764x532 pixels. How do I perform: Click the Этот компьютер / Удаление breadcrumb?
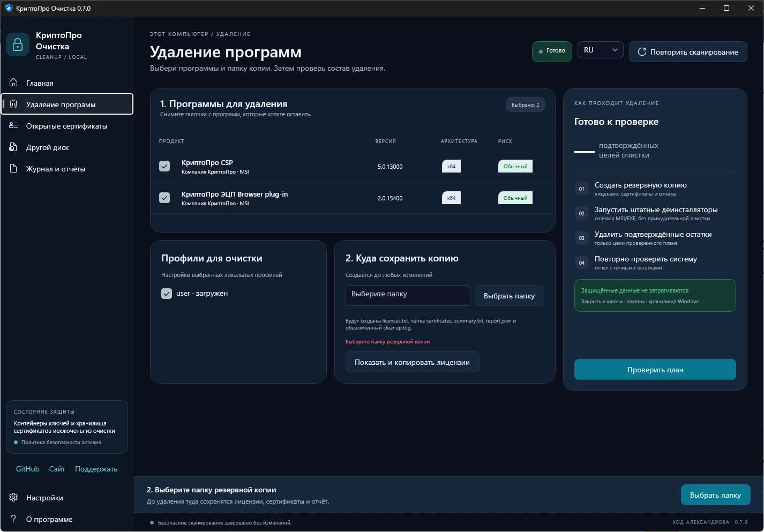pos(200,34)
